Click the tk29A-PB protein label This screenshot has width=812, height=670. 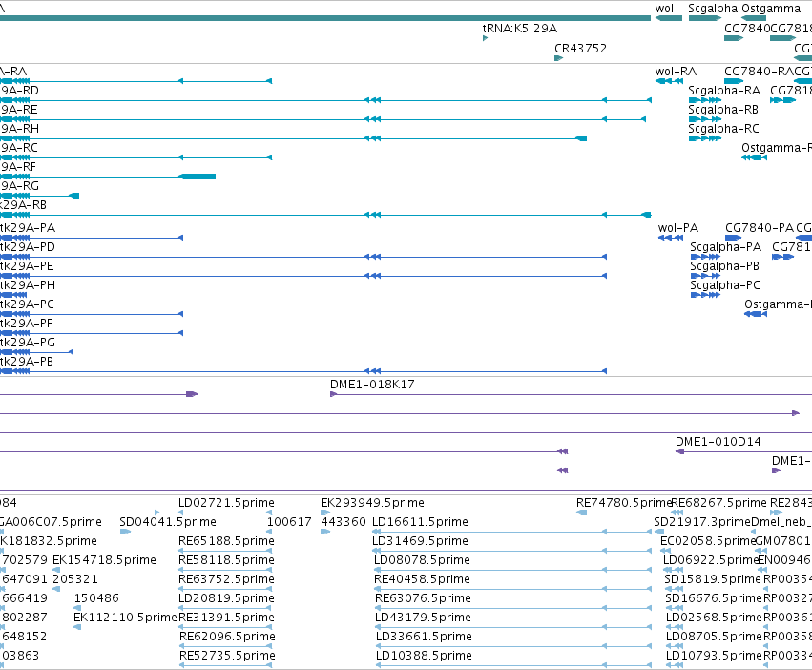27,363
